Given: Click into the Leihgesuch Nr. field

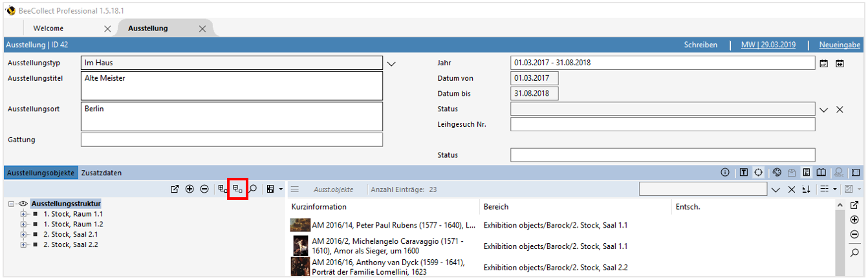Looking at the screenshot, I should 662,124.
